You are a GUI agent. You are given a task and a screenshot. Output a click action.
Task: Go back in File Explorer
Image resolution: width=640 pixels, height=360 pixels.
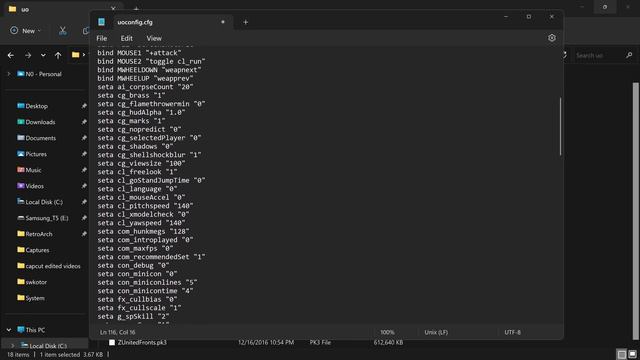coord(11,55)
